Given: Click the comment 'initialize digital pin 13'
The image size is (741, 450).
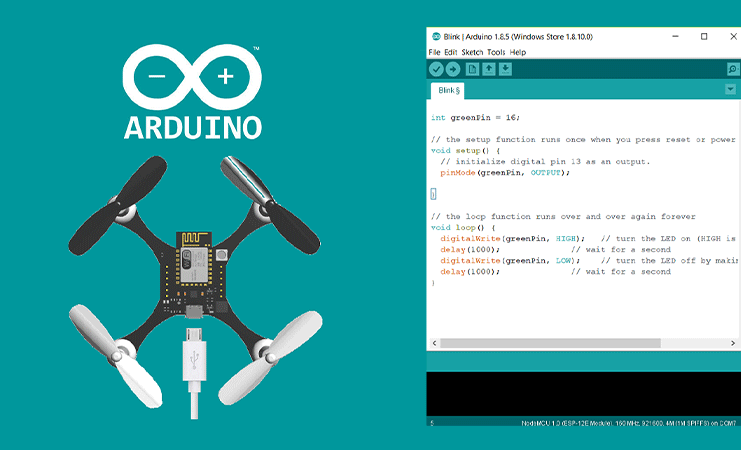Looking at the screenshot, I should [545, 162].
